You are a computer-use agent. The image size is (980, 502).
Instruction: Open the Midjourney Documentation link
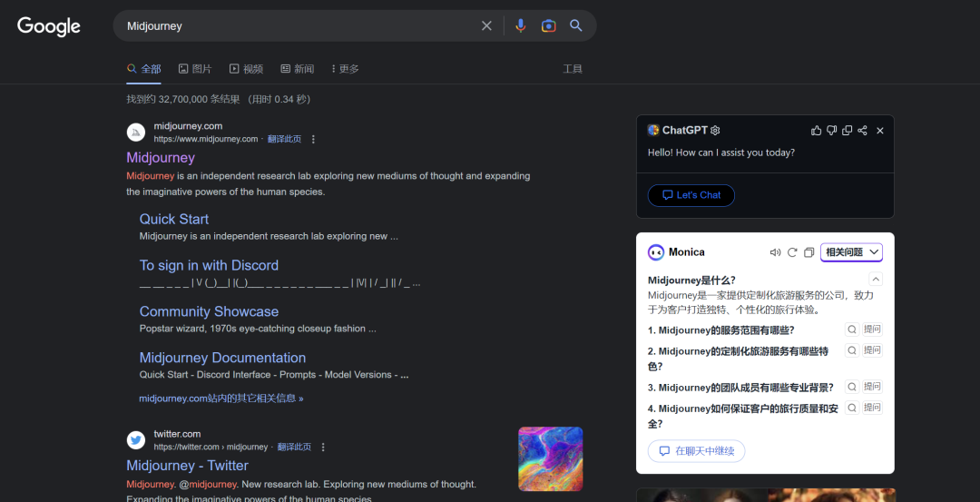[222, 358]
